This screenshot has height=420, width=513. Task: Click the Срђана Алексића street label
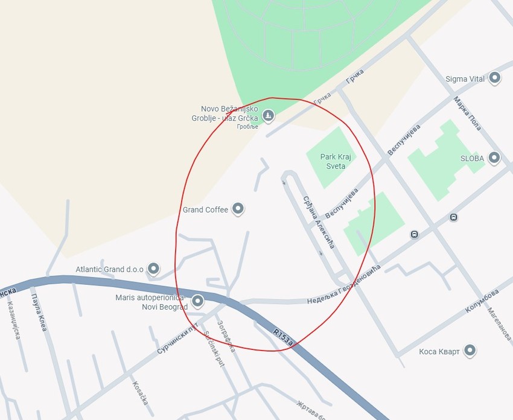click(x=319, y=223)
